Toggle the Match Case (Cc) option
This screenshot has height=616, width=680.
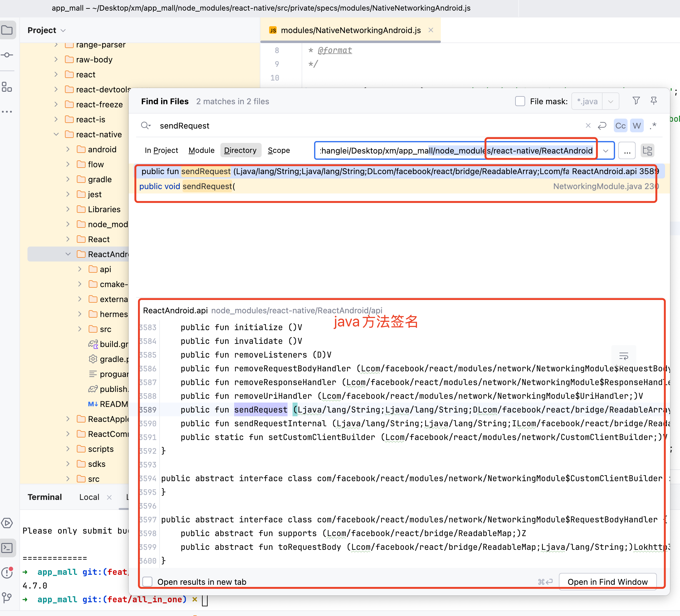[x=620, y=126]
